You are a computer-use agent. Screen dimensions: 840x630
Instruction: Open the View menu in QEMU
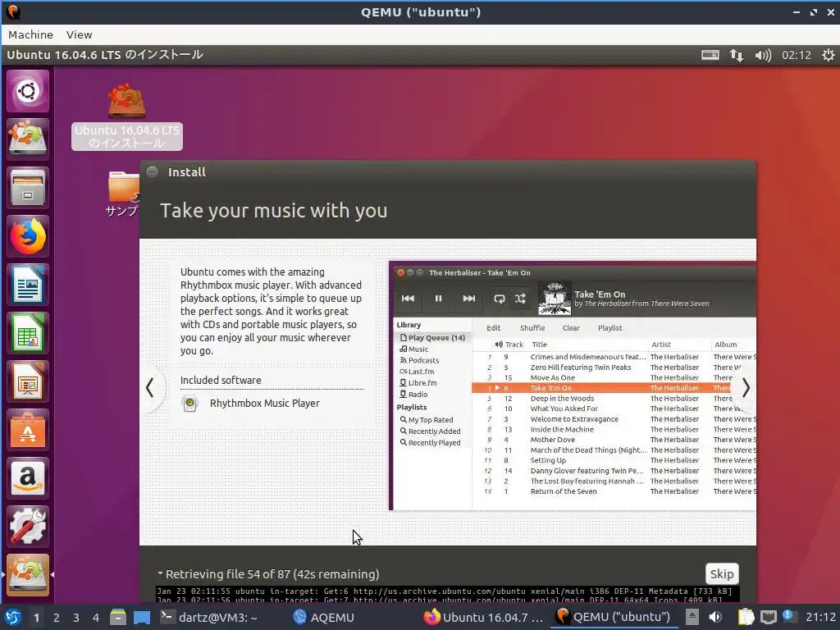(80, 34)
